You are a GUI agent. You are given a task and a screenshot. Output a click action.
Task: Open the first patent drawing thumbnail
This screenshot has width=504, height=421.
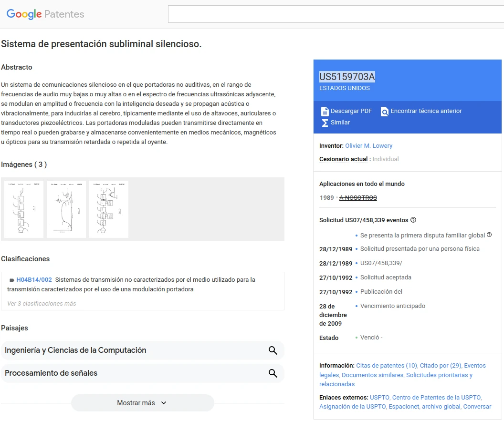[24, 209]
